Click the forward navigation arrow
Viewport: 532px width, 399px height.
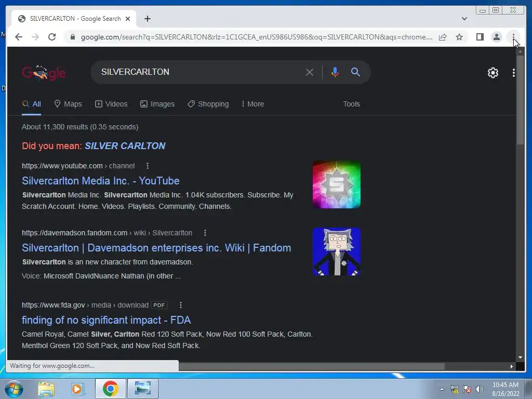35,37
